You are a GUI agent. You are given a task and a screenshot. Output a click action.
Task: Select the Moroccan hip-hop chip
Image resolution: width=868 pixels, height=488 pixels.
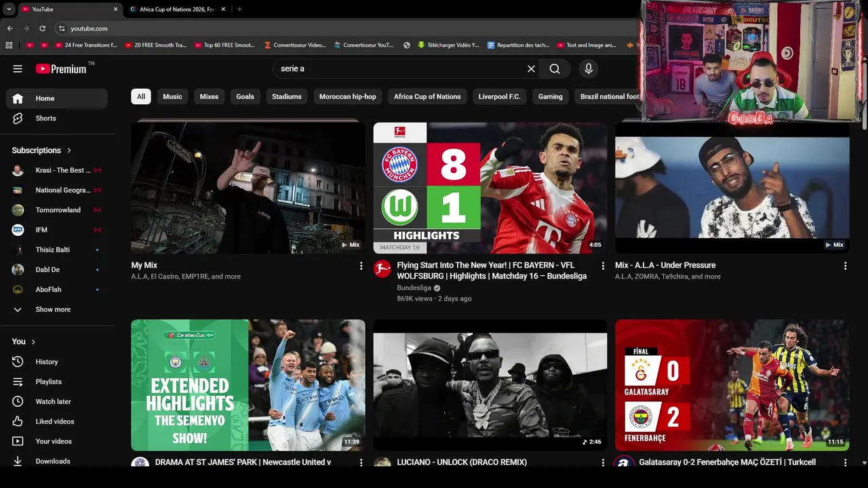[348, 96]
